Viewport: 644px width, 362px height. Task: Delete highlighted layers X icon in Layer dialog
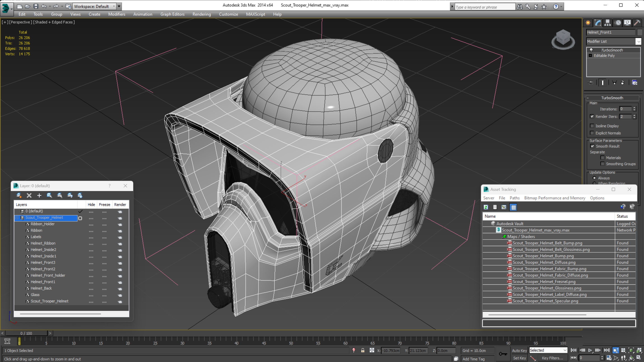click(29, 195)
